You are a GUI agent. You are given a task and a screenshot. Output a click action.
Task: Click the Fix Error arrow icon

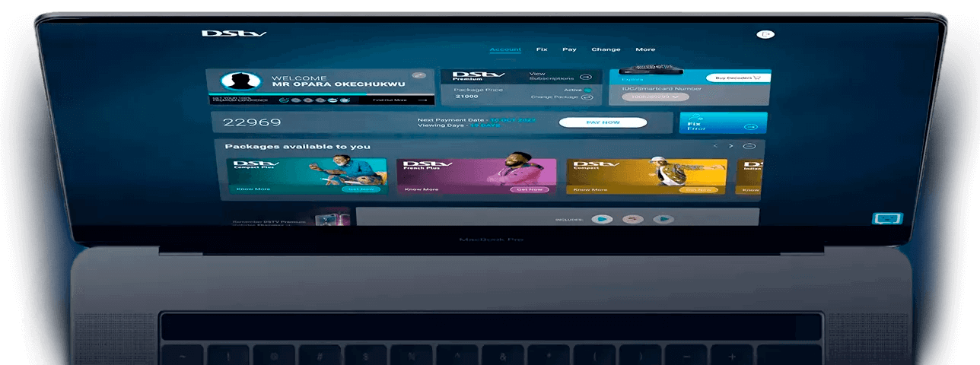pos(750,127)
